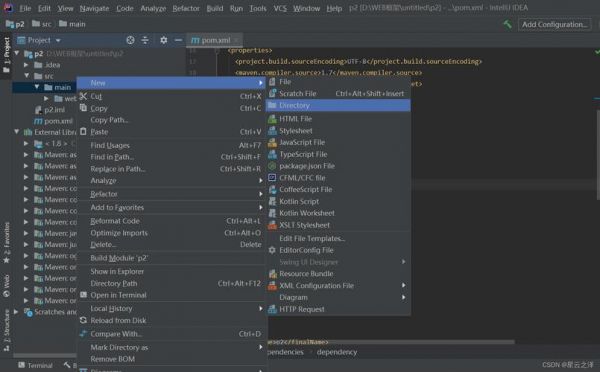Screen dimensions: 600x372
Task: Create a Kotlin Worksheet
Action: [338, 213]
